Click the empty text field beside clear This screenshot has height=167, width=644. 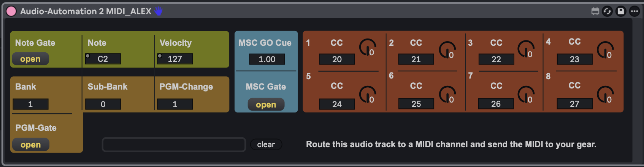(x=174, y=145)
